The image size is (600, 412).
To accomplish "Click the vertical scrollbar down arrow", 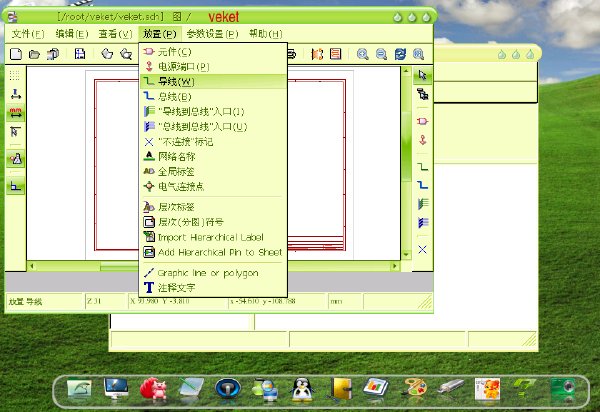I will click(x=406, y=254).
